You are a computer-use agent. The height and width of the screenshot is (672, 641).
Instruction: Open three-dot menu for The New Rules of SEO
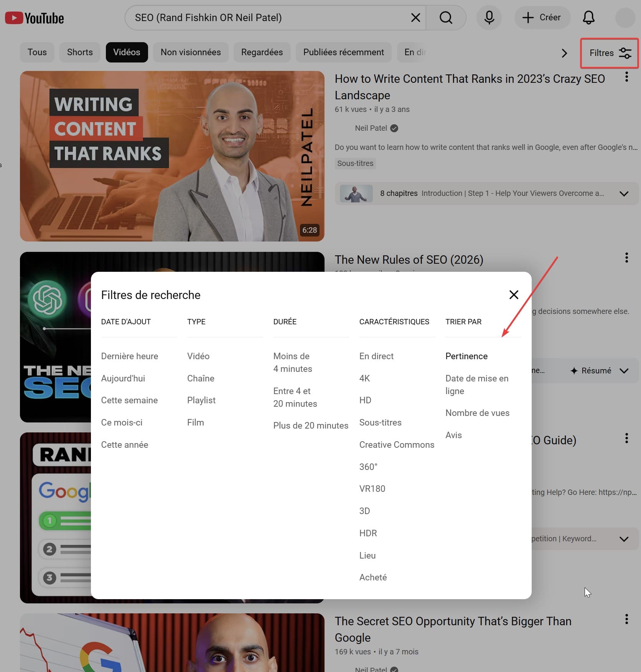[x=626, y=258]
